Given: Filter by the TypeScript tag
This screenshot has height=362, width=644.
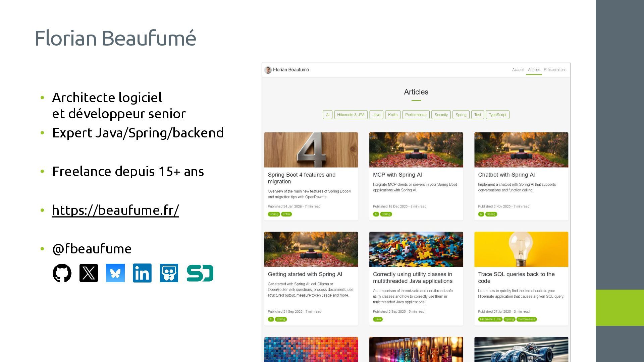Looking at the screenshot, I should 497,115.
